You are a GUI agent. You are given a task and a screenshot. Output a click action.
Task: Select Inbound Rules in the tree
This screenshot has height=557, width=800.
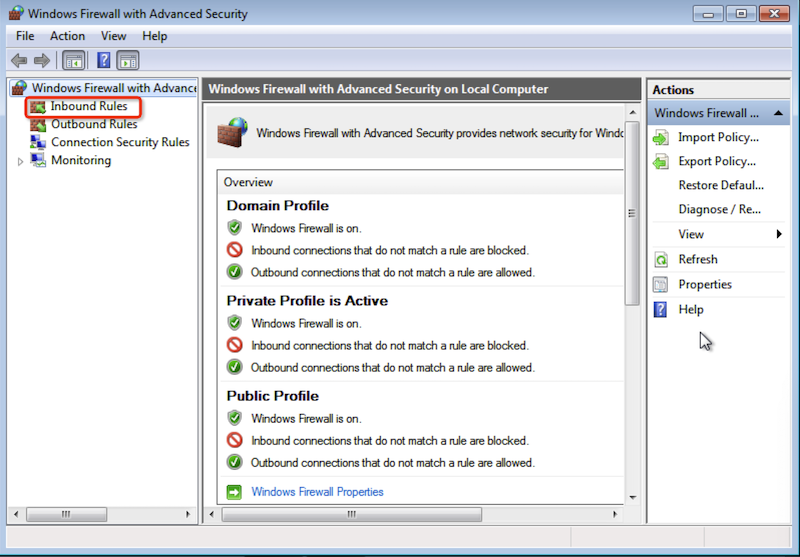(89, 106)
